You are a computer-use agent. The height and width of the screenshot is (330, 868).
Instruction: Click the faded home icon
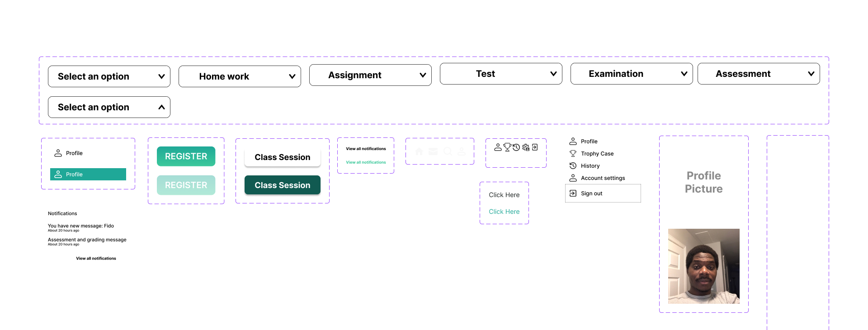tap(419, 151)
